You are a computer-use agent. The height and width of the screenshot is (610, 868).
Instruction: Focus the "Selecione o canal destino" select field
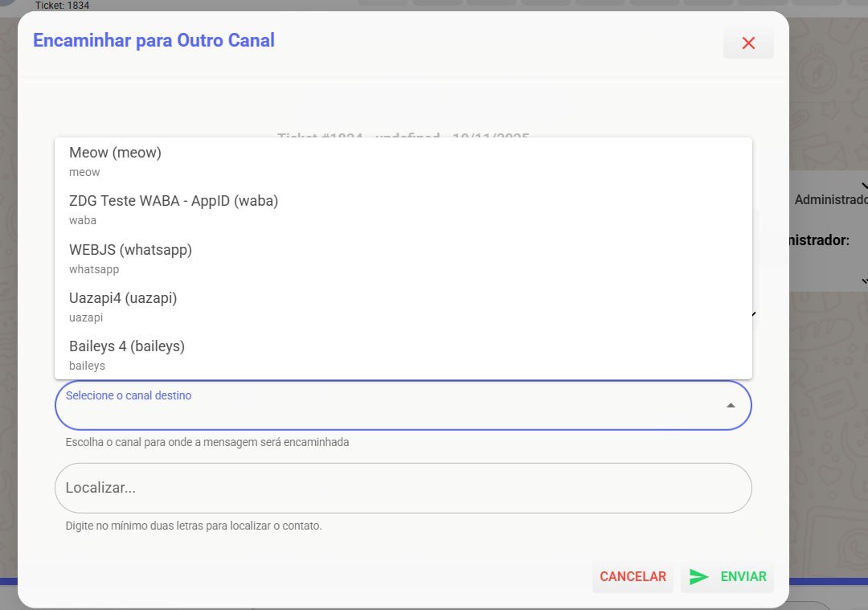(386, 406)
